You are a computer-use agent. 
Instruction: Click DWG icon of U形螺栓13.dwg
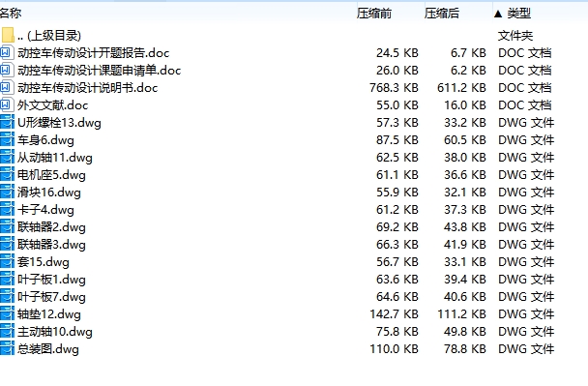tap(7, 123)
